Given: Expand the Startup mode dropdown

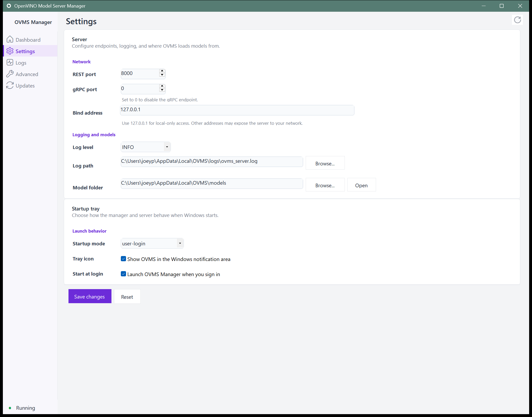Looking at the screenshot, I should pyautogui.click(x=152, y=244).
